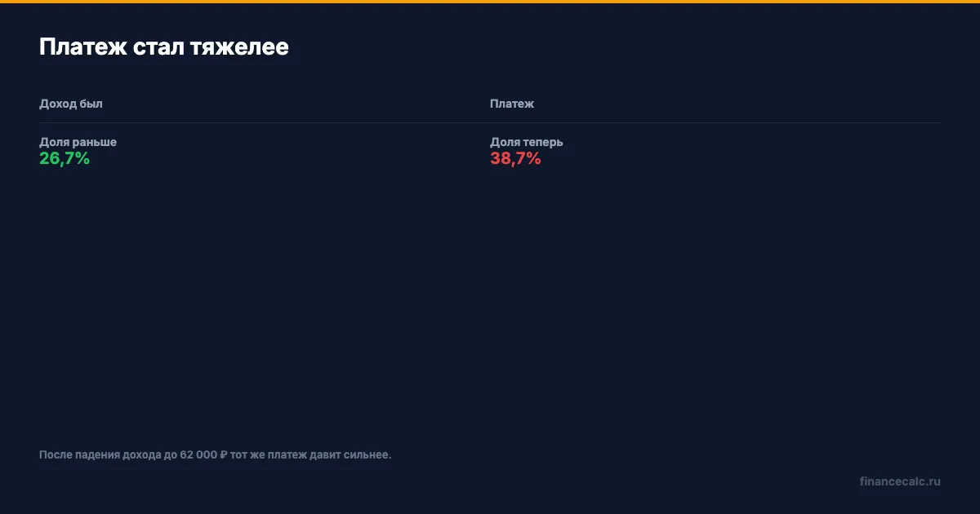The height and width of the screenshot is (514, 980).
Task: Click the green 26,7% value
Action: point(65,159)
